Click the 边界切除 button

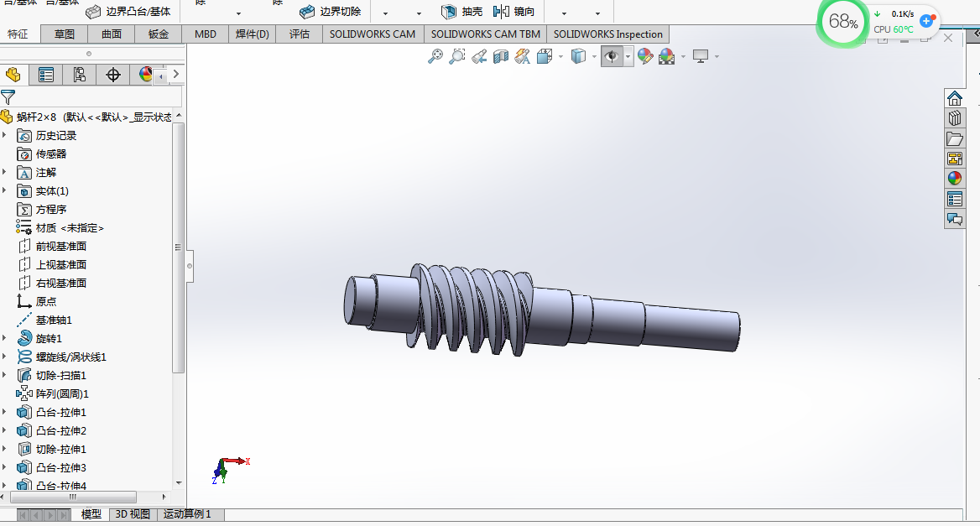tap(330, 11)
